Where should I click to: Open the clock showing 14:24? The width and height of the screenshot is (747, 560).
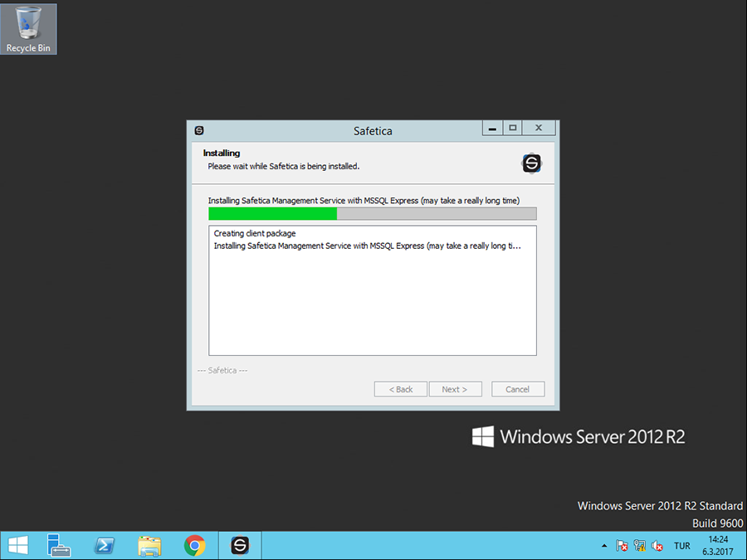tap(718, 546)
